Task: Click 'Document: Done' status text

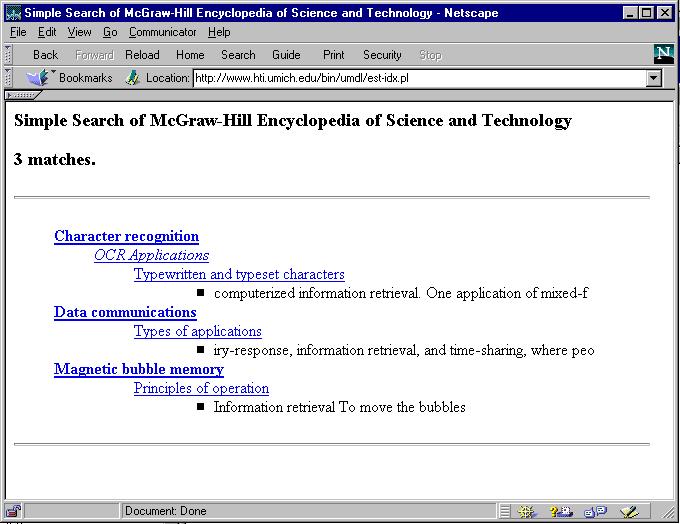Action: (x=166, y=511)
